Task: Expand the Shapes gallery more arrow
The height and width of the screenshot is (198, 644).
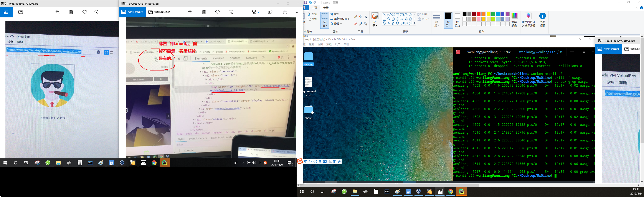Action: tap(414, 23)
